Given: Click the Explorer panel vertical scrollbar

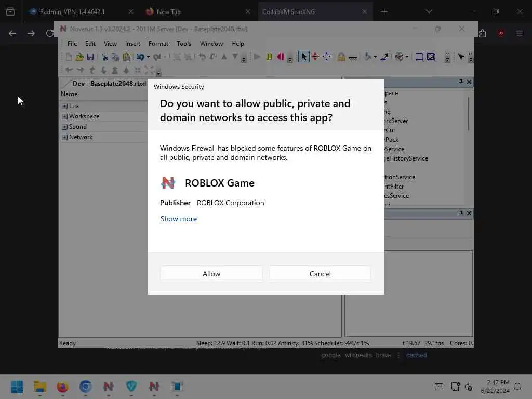Looking at the screenshot, I should [x=469, y=114].
